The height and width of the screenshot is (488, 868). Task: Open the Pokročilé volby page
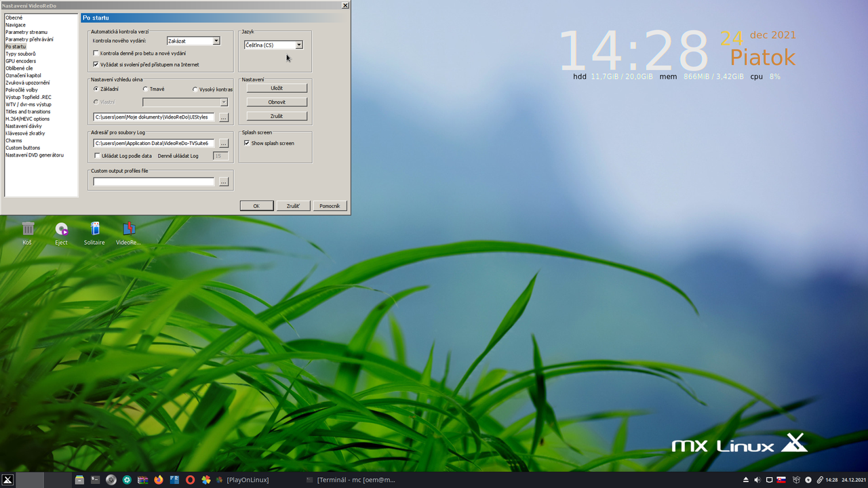pyautogui.click(x=22, y=90)
